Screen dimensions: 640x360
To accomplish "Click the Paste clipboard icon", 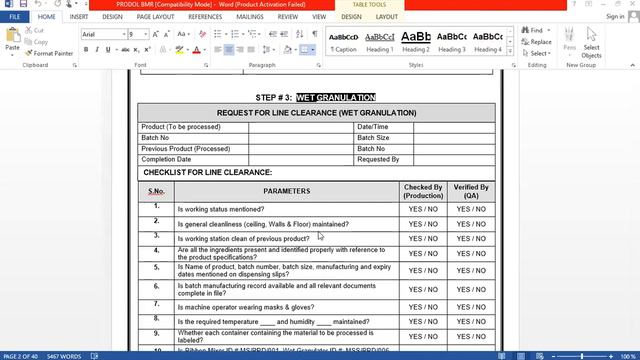I will tap(13, 36).
